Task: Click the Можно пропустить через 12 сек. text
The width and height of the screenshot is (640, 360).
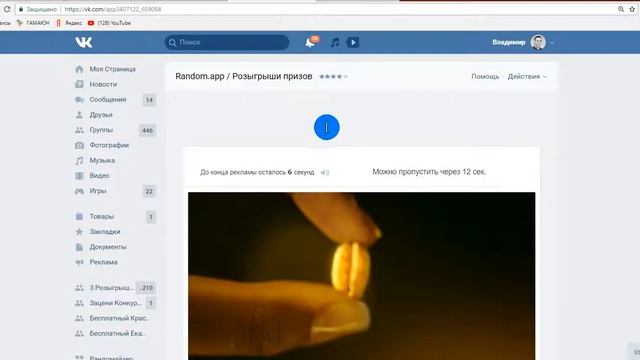Action: 429,172
